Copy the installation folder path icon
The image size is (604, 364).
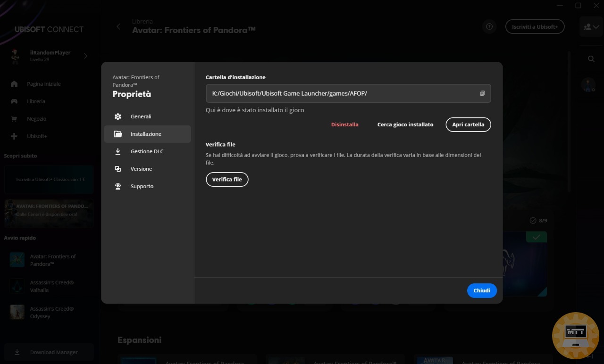coord(482,93)
